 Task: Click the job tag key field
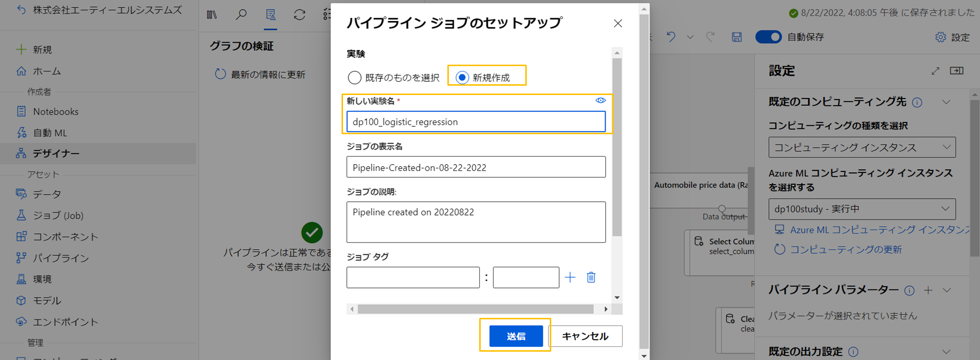pyautogui.click(x=413, y=277)
